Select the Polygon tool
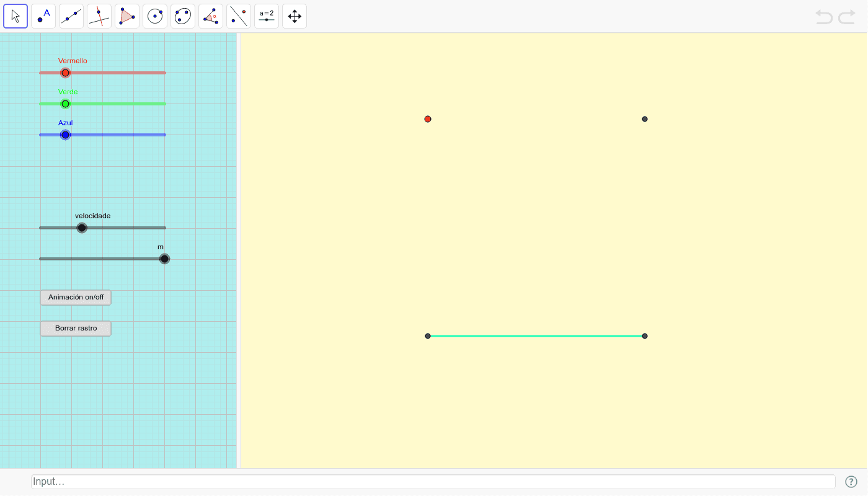The image size is (868, 496). pos(126,15)
